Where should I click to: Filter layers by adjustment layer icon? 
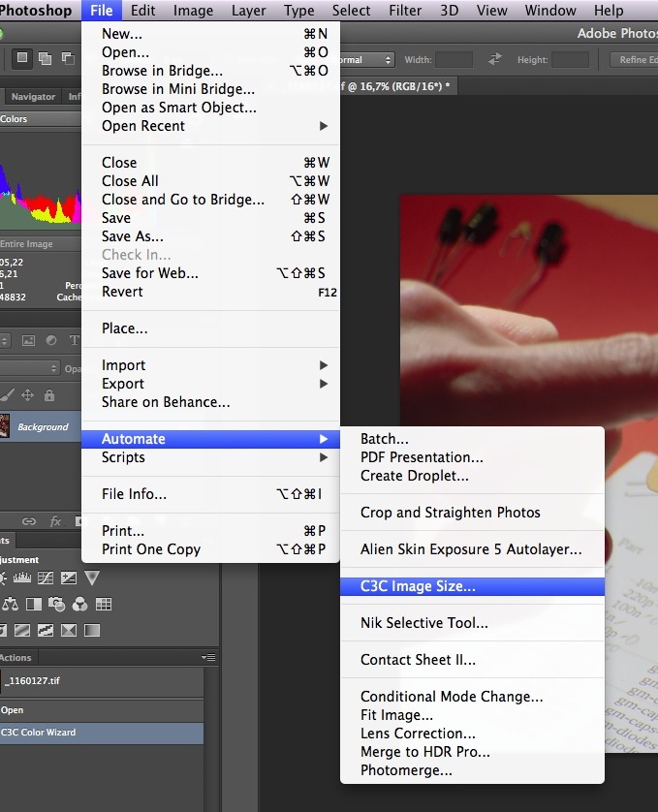(x=51, y=340)
